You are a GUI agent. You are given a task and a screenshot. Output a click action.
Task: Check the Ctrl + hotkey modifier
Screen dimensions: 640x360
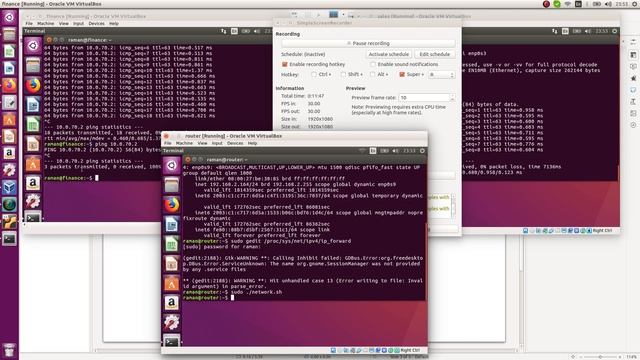tap(313, 75)
